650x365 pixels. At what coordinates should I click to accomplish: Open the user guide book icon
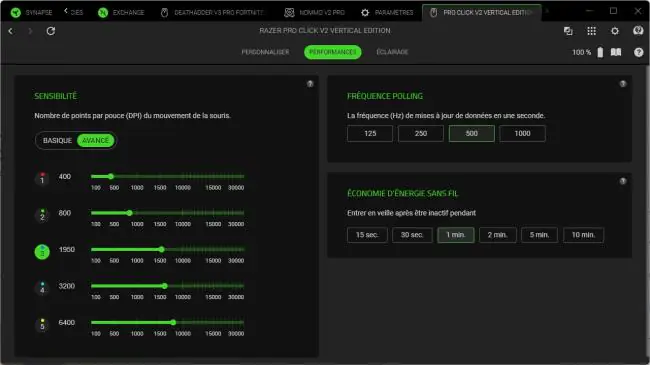pyautogui.click(x=616, y=52)
